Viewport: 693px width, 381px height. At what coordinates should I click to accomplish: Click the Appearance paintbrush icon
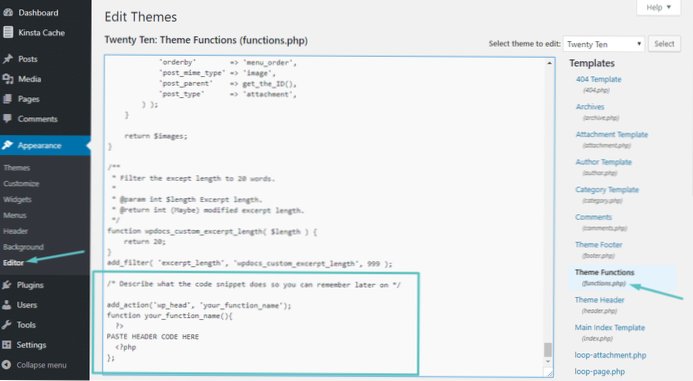[8, 145]
